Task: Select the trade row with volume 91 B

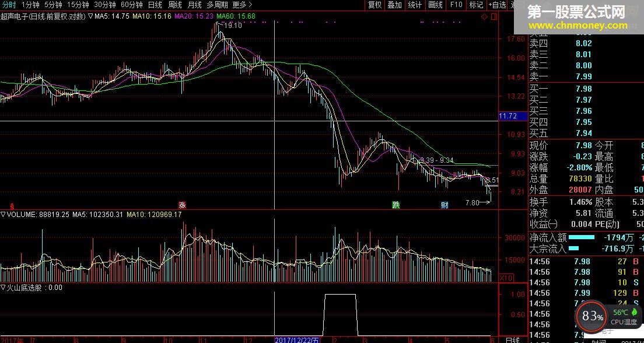Action: coord(586,272)
